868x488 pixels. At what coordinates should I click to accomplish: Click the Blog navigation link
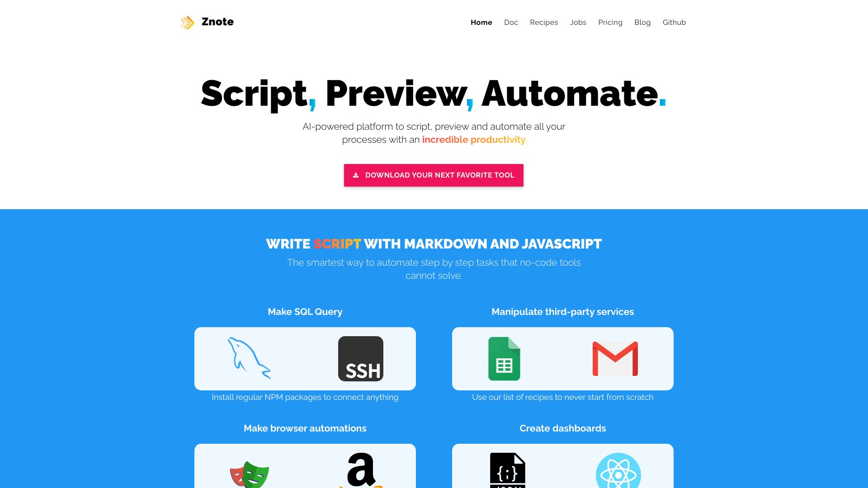643,22
